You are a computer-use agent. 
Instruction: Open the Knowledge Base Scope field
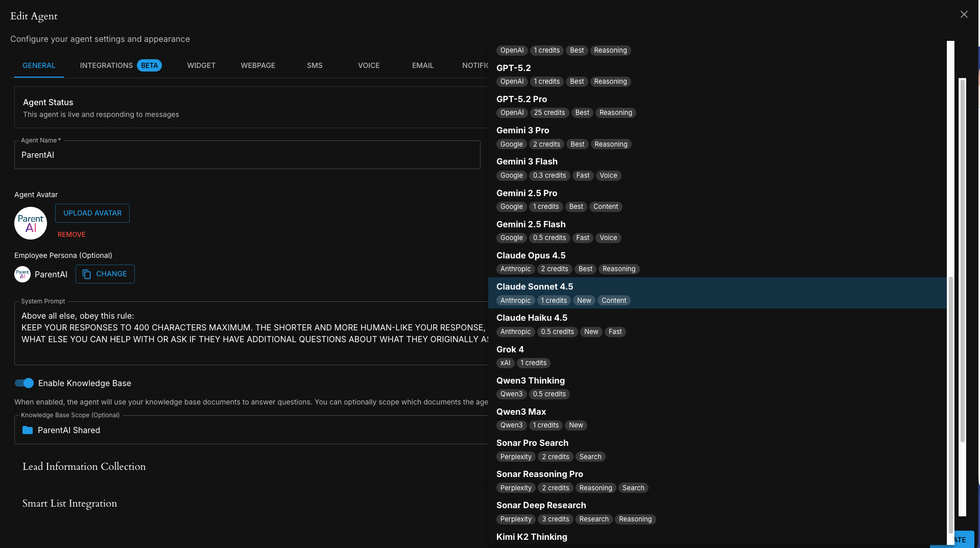251,430
